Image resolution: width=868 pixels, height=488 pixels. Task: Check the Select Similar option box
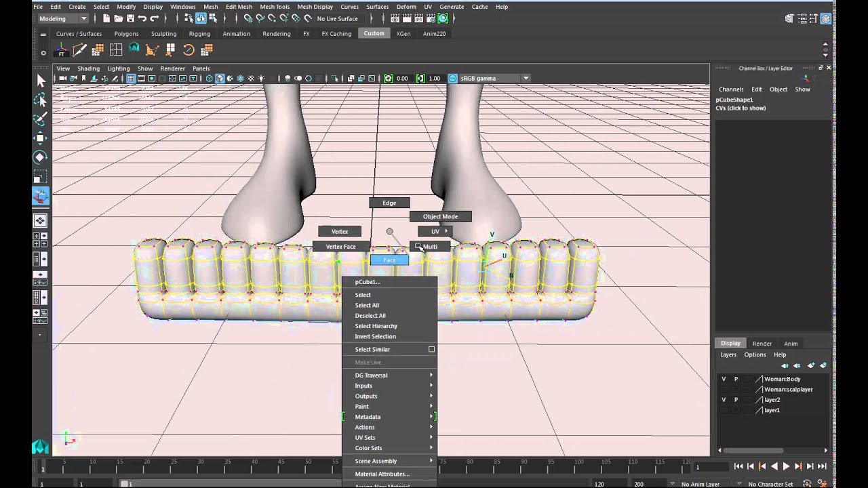[x=431, y=349]
